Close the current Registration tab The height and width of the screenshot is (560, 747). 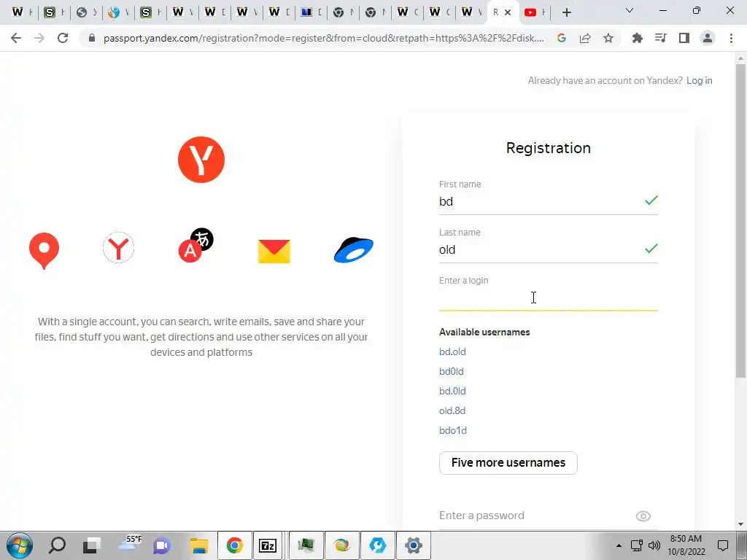pyautogui.click(x=508, y=12)
